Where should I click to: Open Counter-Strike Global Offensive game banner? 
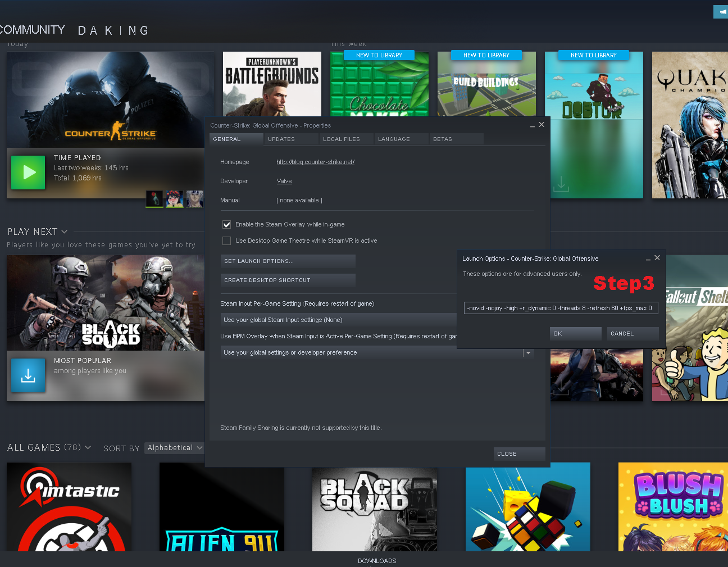110,99
